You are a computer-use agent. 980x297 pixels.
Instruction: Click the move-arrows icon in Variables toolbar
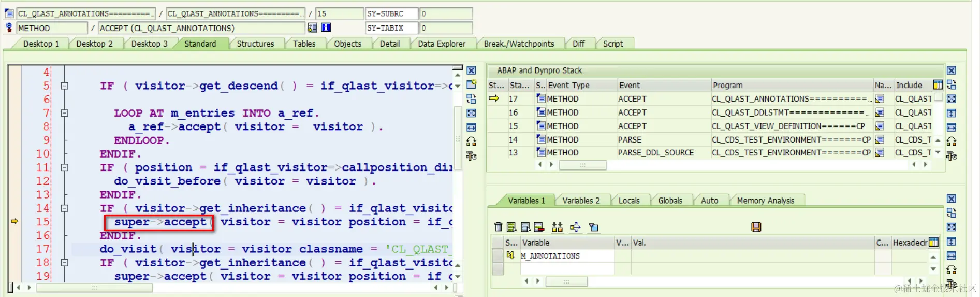click(575, 227)
